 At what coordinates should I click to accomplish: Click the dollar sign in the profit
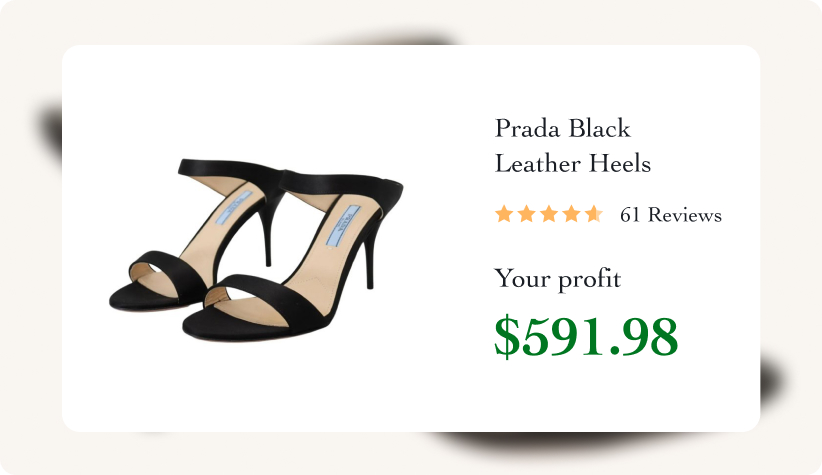click(x=507, y=337)
